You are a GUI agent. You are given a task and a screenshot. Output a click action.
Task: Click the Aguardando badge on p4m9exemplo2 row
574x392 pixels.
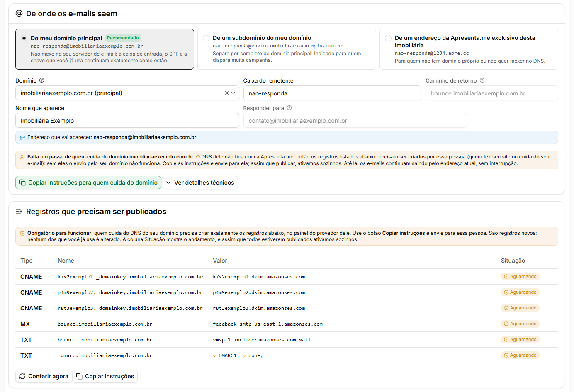click(520, 292)
